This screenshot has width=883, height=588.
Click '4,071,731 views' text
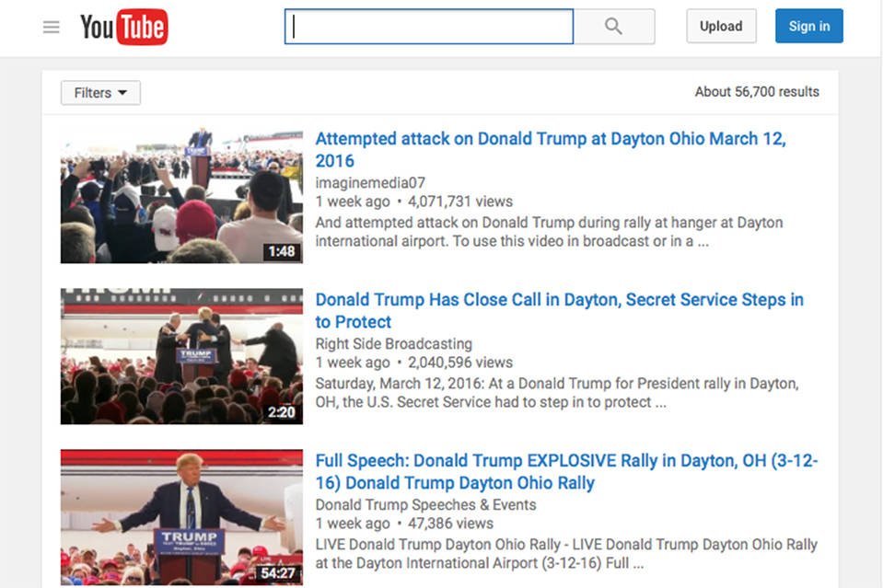[460, 202]
